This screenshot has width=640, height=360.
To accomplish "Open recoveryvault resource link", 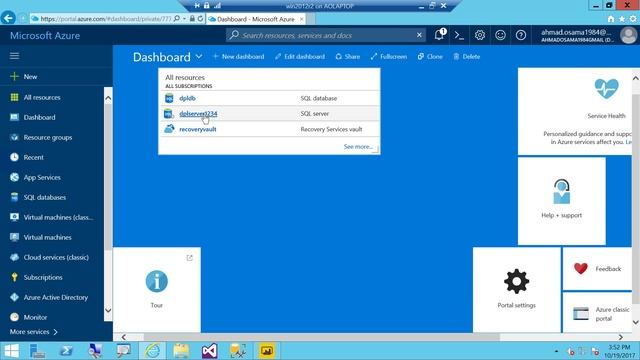I will [x=198, y=129].
